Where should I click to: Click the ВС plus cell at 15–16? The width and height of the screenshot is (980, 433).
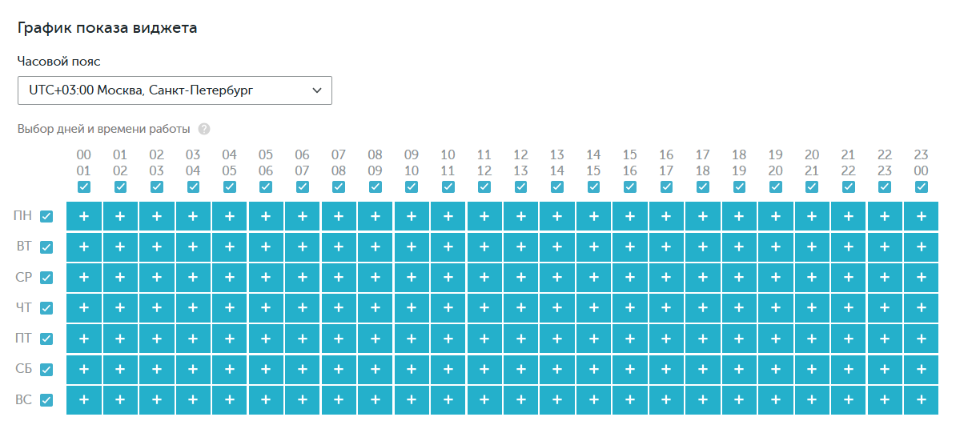pyautogui.click(x=630, y=399)
